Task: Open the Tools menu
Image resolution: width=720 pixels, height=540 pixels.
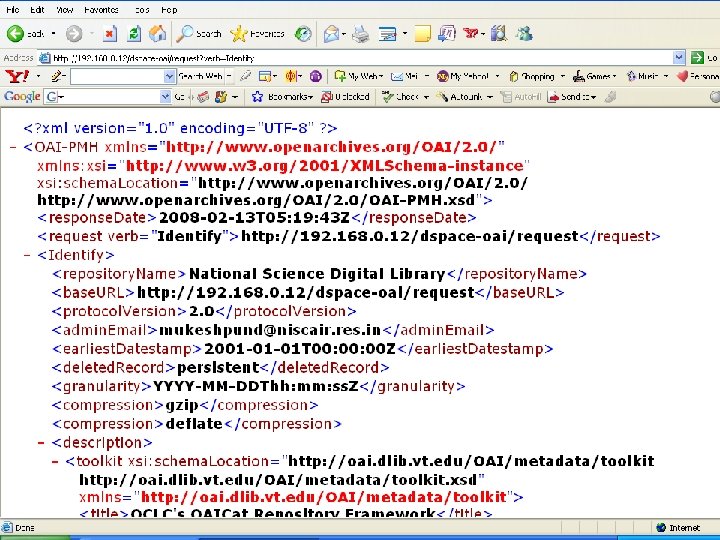Action: (x=142, y=10)
